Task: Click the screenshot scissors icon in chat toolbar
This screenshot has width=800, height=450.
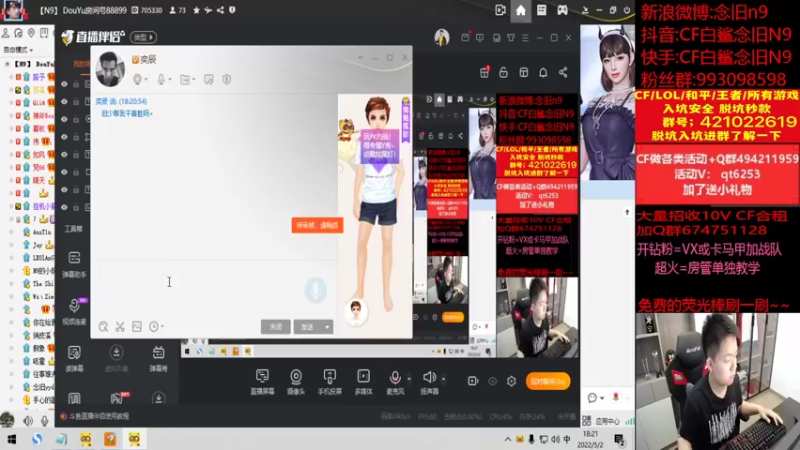Action: pyautogui.click(x=120, y=327)
